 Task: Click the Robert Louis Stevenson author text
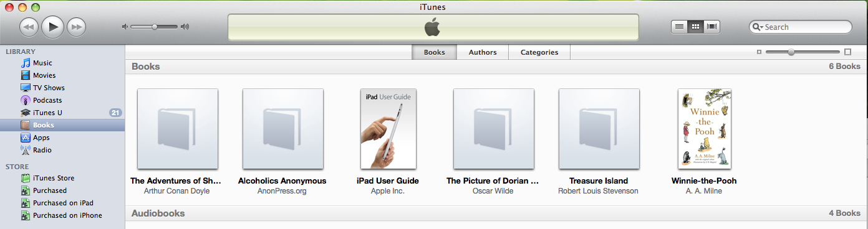pyautogui.click(x=599, y=191)
